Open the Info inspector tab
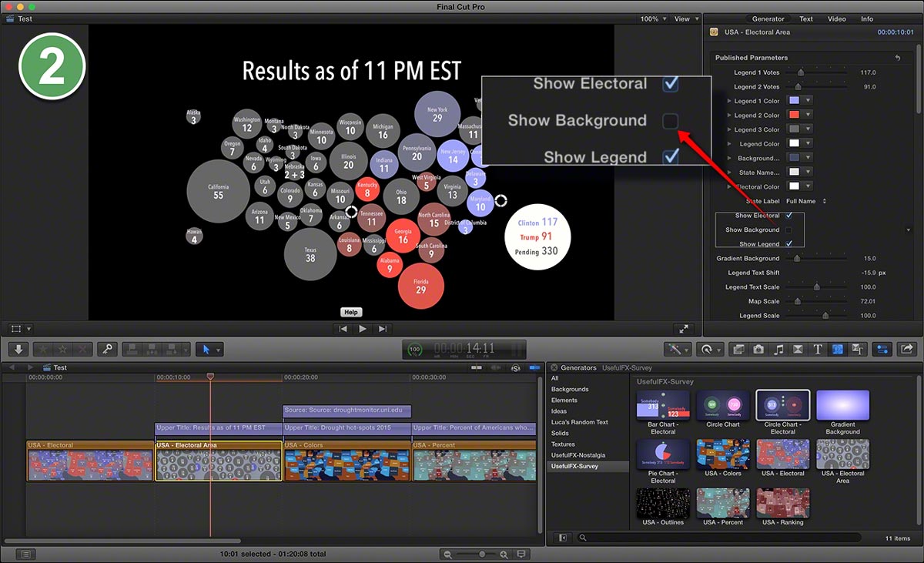The height and width of the screenshot is (563, 924). pos(867,19)
